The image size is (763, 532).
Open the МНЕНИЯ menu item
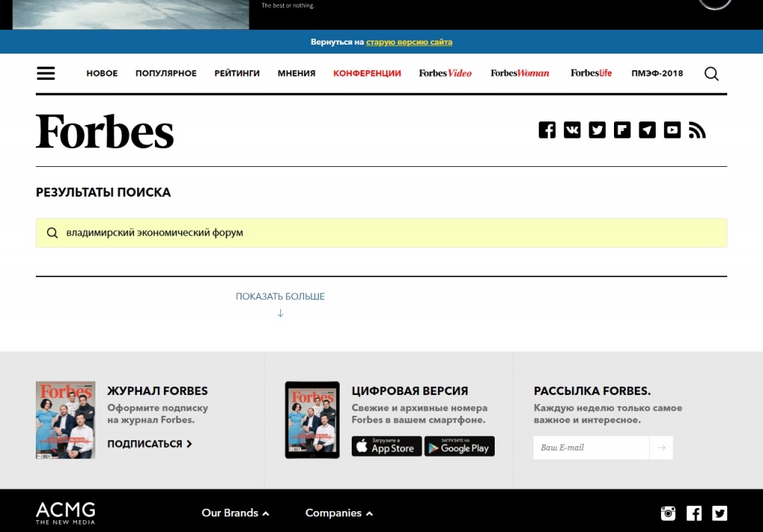[297, 73]
